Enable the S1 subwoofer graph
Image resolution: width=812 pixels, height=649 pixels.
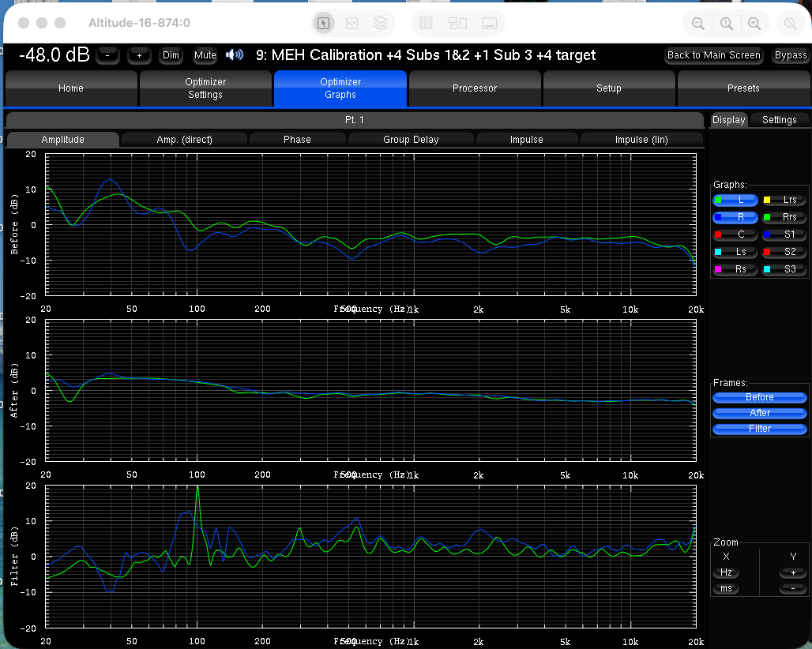point(784,235)
